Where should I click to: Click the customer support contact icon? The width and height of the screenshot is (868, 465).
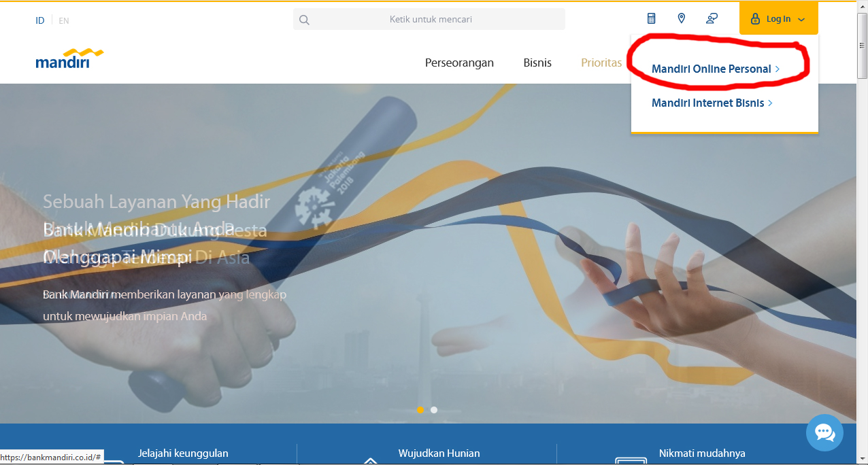pos(712,19)
